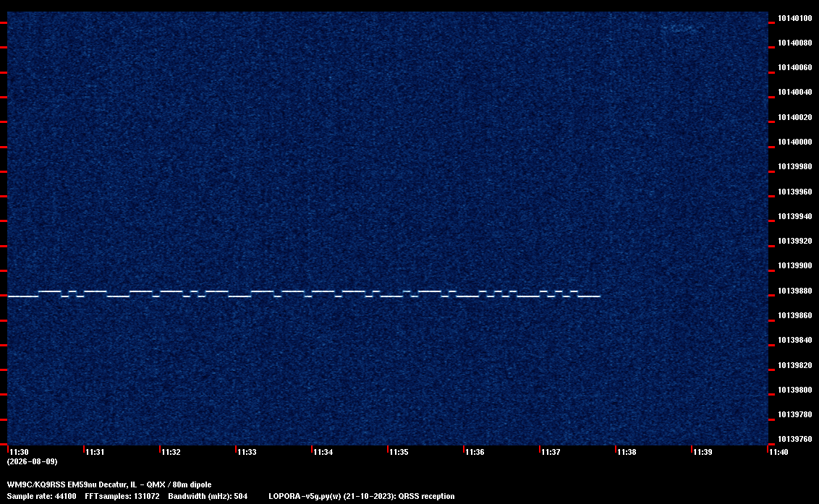
Task: Click the 11:39 time axis label
Action: pyautogui.click(x=703, y=452)
